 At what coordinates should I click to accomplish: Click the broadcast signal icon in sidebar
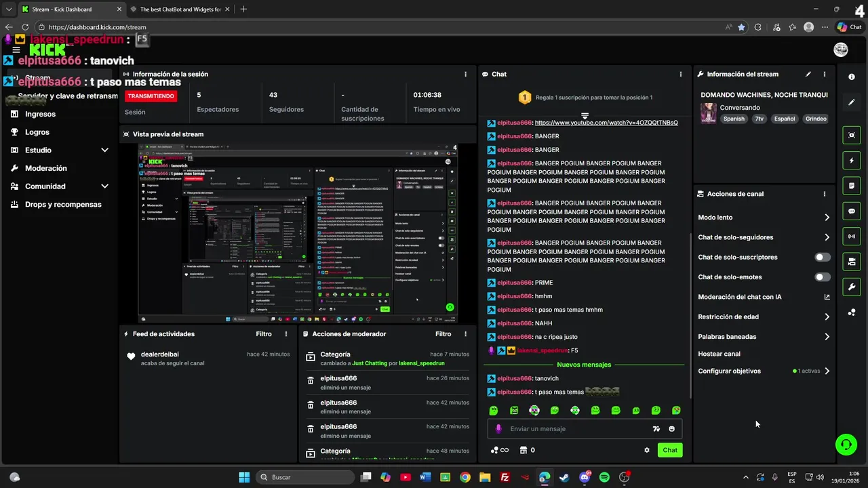point(852,236)
